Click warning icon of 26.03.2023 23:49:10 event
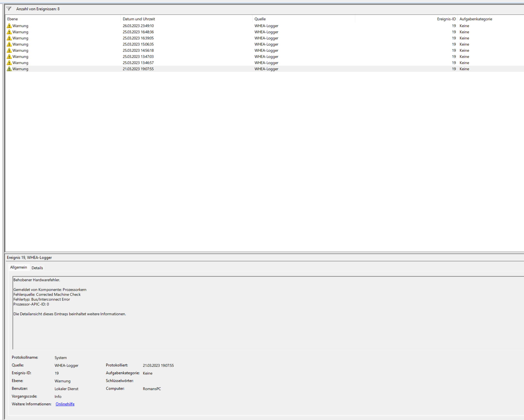This screenshot has width=524, height=420. point(9,26)
